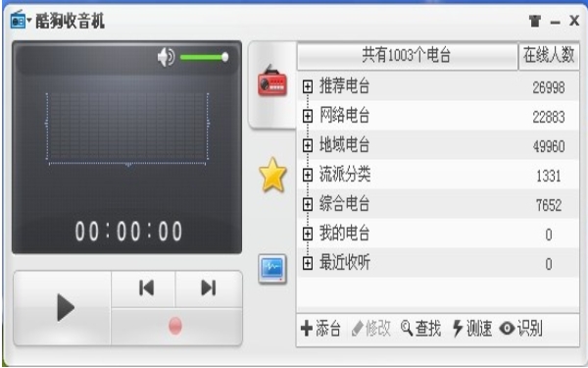Click the 添台 add station button
The height and width of the screenshot is (368, 588).
[321, 328]
